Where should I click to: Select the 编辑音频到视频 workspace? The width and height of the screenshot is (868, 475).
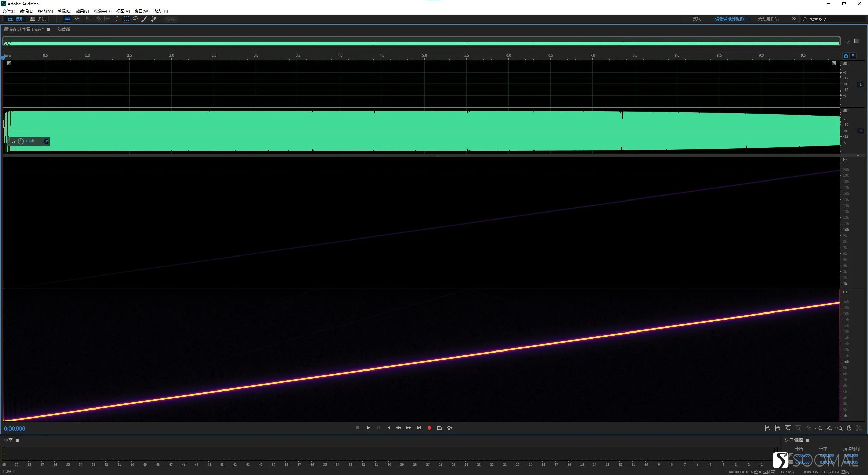[x=729, y=19]
